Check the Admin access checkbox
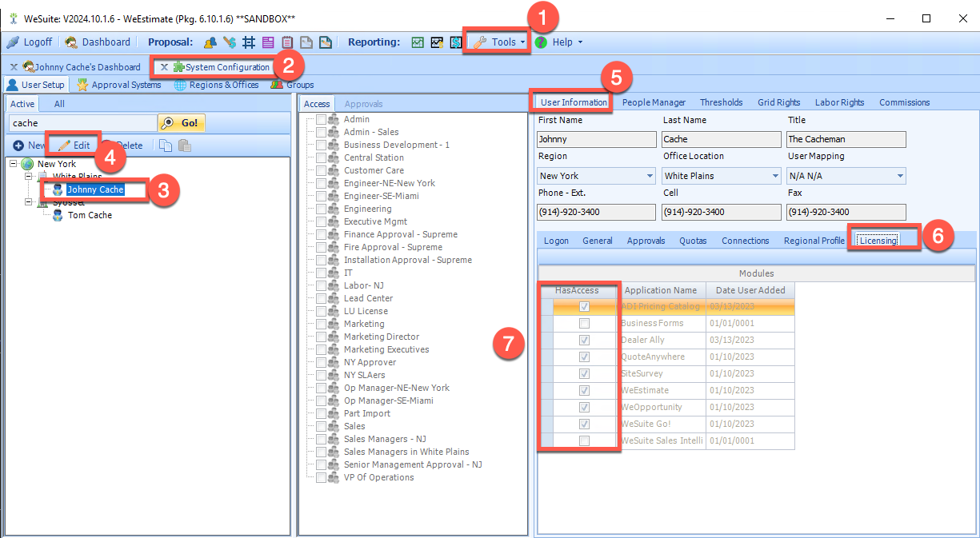The width and height of the screenshot is (980, 538). click(321, 119)
